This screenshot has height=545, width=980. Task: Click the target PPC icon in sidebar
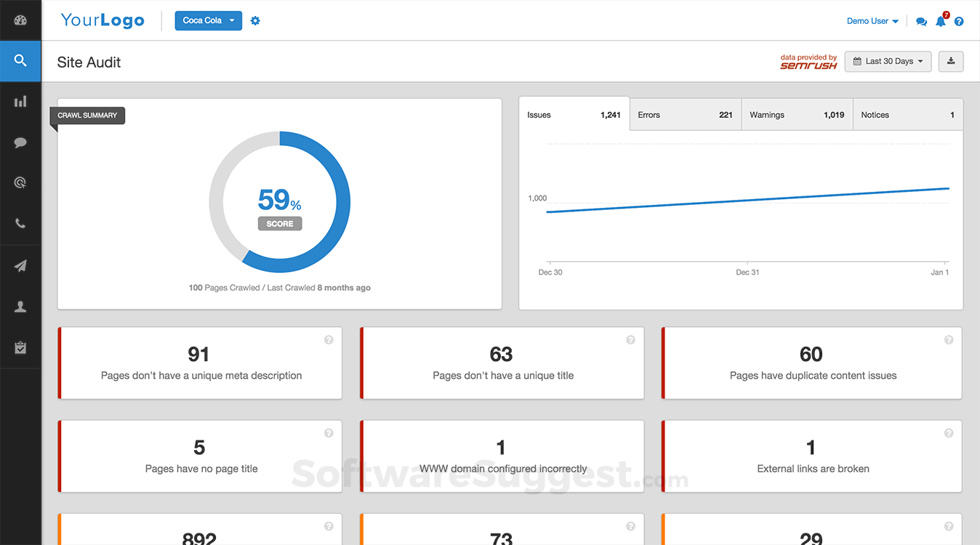click(20, 183)
